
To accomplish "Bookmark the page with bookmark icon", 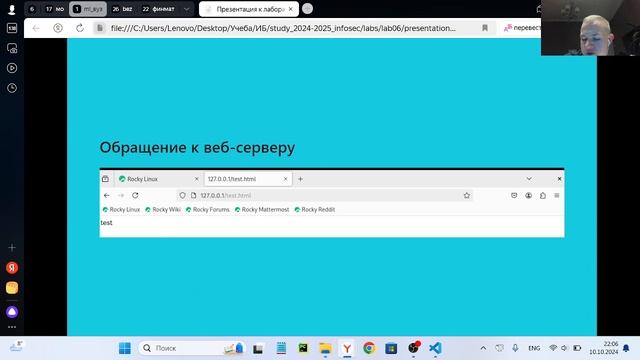I will (485, 28).
